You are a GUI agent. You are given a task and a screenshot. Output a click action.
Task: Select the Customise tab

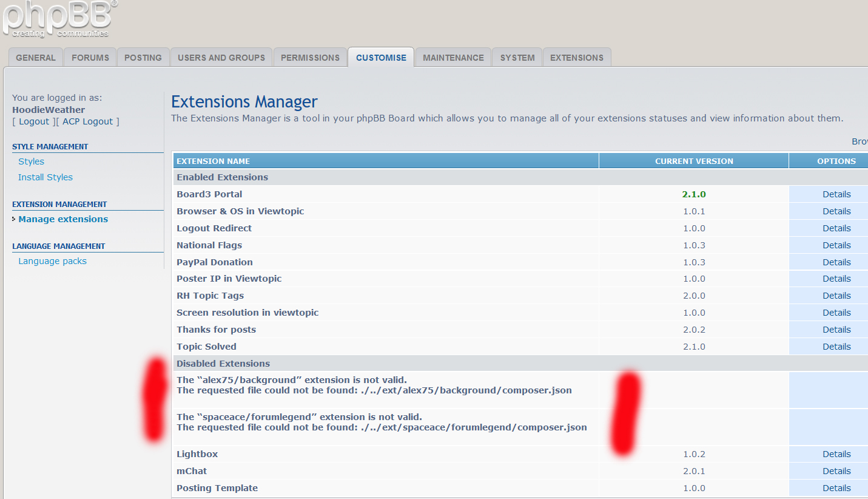381,58
